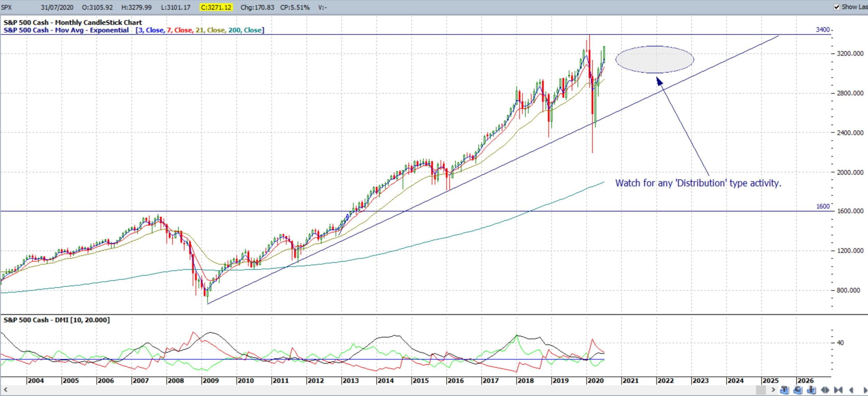Screen dimensions: 868x396
Task: Click the 2024 year marker on time axis
Action: (x=736, y=381)
